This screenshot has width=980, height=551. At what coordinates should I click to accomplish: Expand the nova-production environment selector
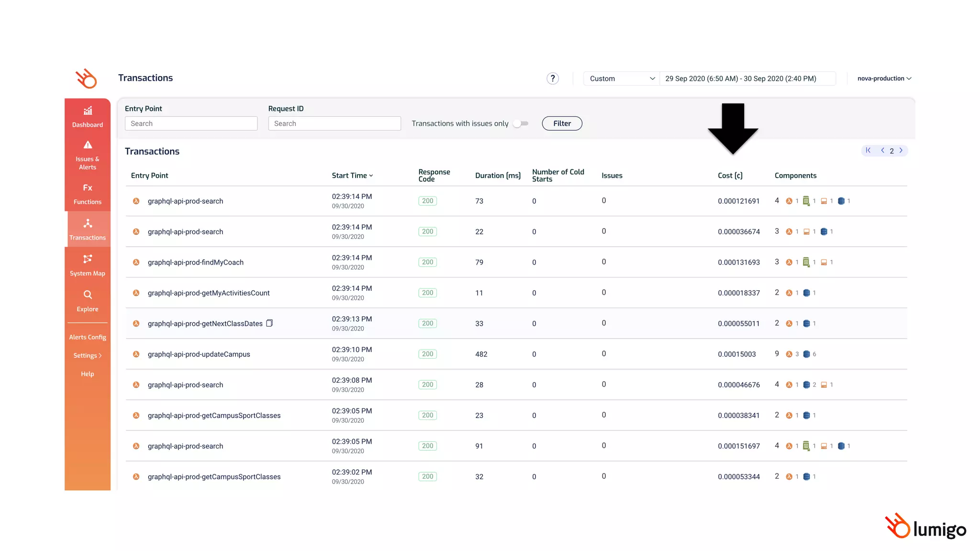[884, 78]
